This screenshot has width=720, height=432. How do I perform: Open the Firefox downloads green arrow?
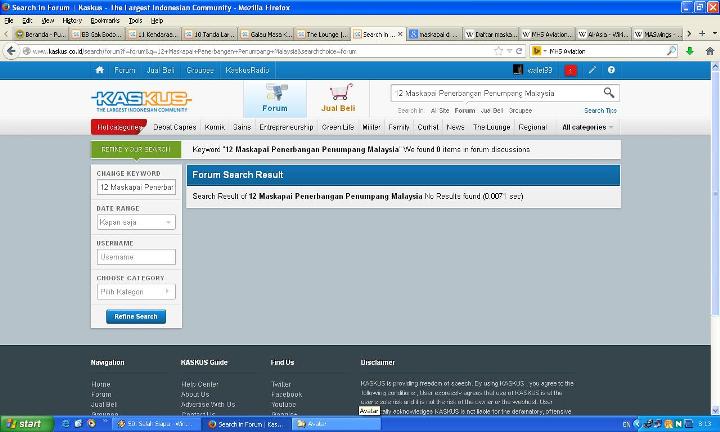(x=690, y=51)
